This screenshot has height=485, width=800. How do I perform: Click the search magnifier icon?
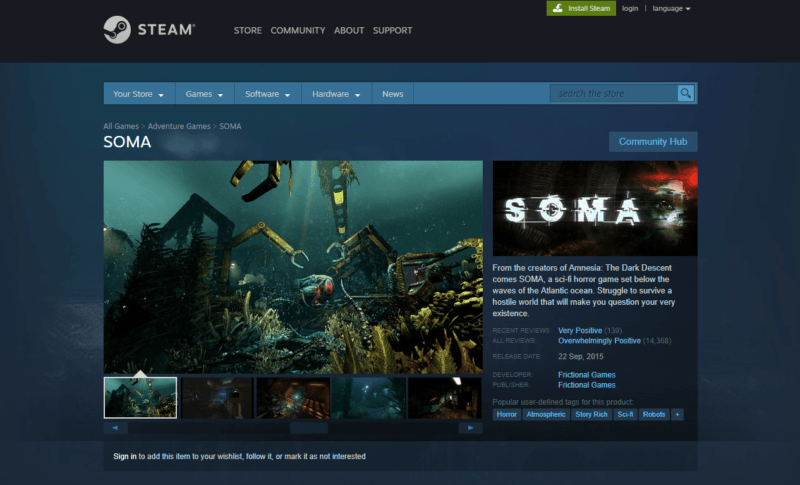[685, 93]
